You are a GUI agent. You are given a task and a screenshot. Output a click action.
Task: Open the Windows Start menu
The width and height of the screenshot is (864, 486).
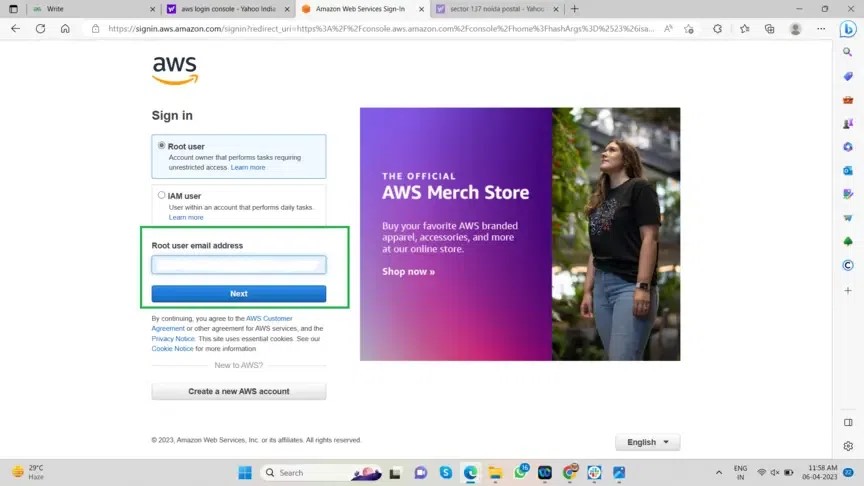pyautogui.click(x=245, y=472)
